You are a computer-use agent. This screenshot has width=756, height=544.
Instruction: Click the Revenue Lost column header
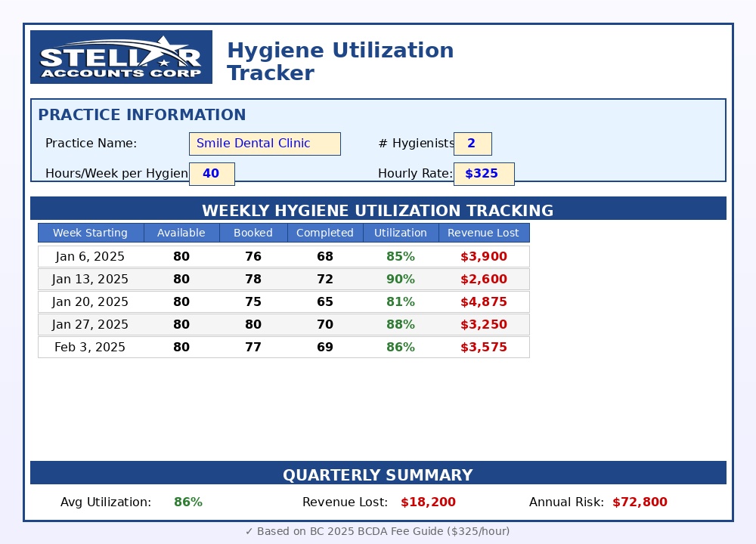click(483, 233)
